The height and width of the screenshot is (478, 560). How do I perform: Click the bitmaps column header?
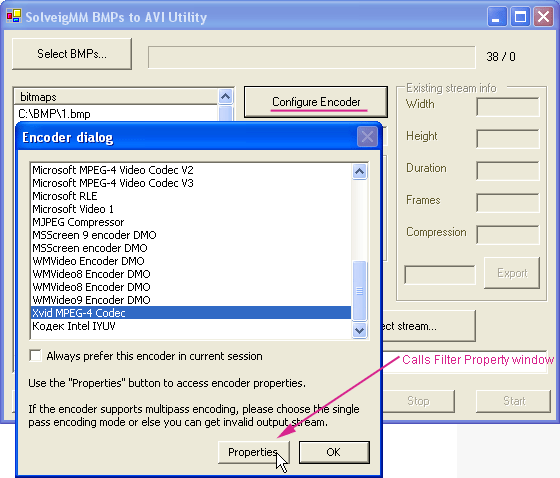tap(116, 97)
